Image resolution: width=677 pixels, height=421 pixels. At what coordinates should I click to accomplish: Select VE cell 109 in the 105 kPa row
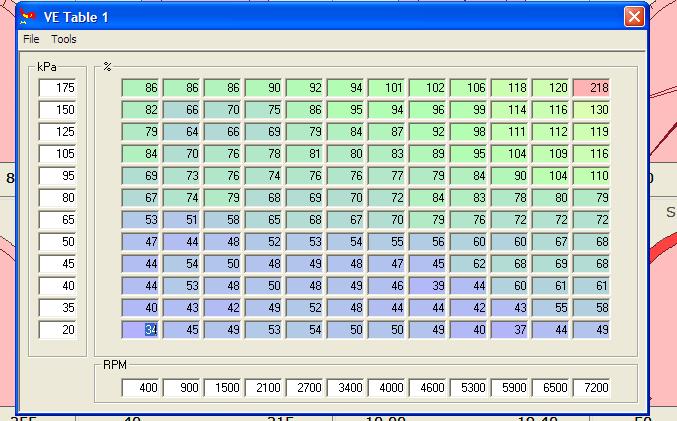[550, 154]
